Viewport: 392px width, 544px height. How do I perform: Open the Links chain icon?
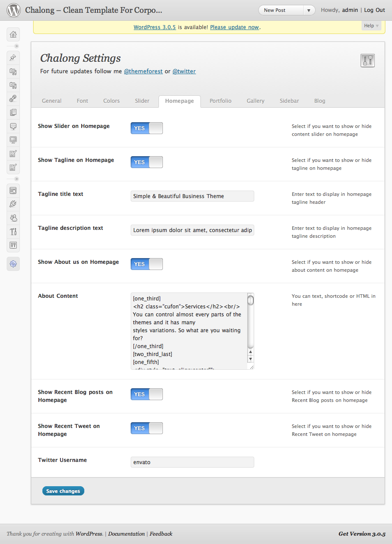[x=13, y=98]
